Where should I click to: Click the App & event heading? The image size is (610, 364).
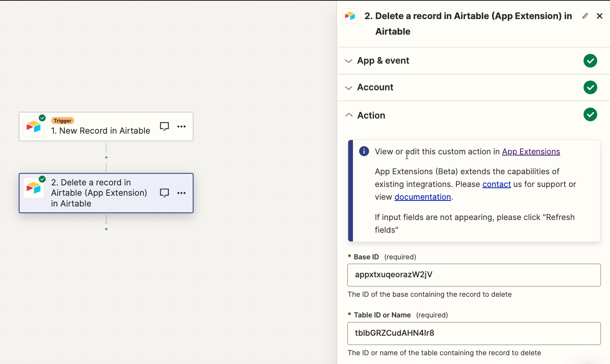(x=383, y=61)
